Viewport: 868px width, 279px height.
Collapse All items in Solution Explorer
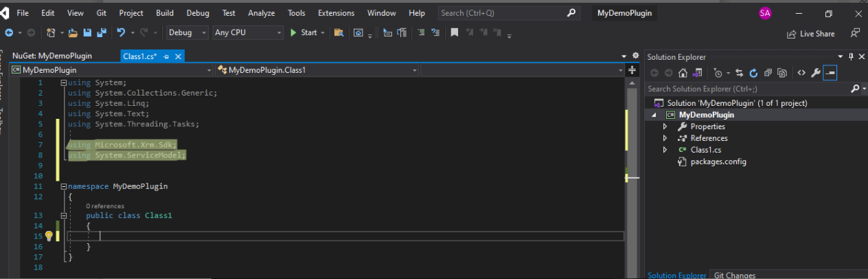pyautogui.click(x=768, y=73)
